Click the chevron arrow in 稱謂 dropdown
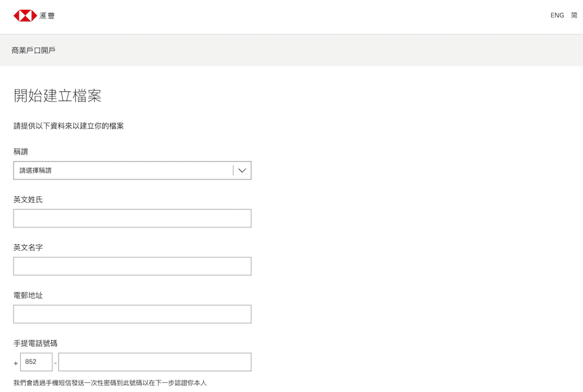 [242, 170]
